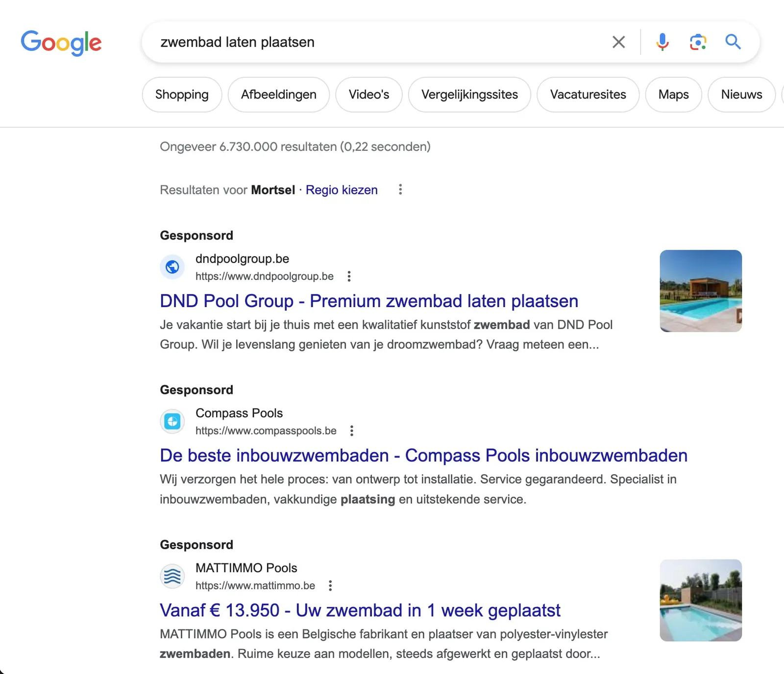Click the 'dndpoolgroup.be' site name
This screenshot has height=674, width=784.
[x=242, y=259]
